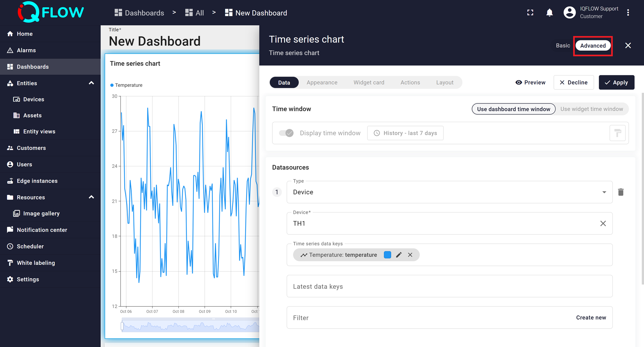The height and width of the screenshot is (347, 644).
Task: Click the Apply button
Action: 616,83
